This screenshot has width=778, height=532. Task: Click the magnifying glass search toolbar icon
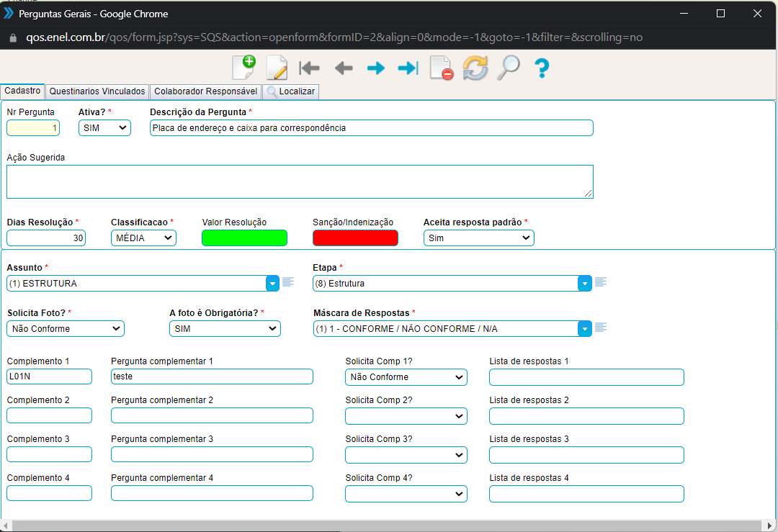[x=509, y=68]
